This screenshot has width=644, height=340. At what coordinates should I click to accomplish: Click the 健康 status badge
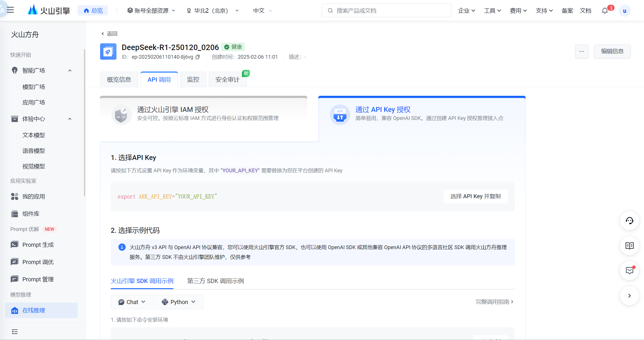[x=233, y=47]
